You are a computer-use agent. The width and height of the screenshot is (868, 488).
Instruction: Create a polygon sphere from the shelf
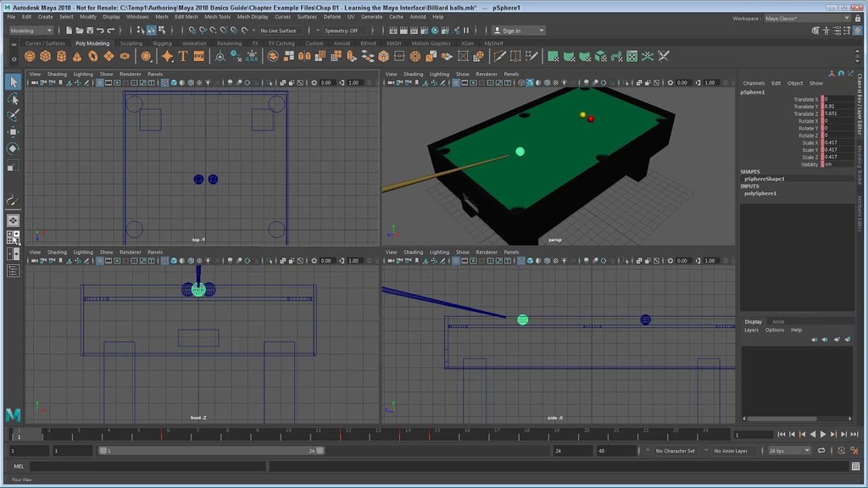(29, 55)
